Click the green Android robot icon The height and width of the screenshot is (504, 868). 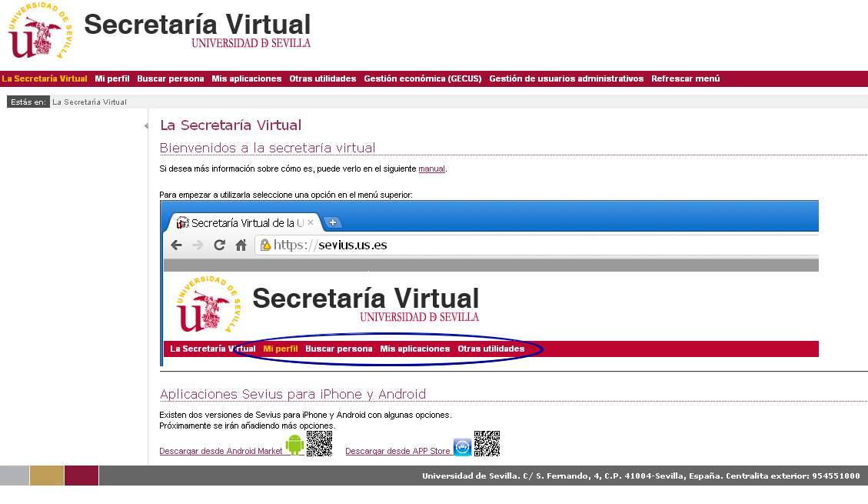[x=294, y=445]
